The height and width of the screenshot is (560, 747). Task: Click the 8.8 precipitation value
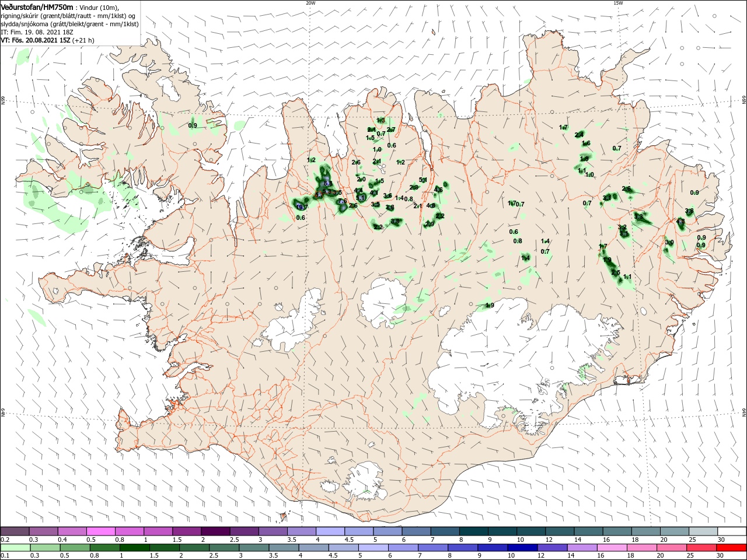(x=327, y=183)
